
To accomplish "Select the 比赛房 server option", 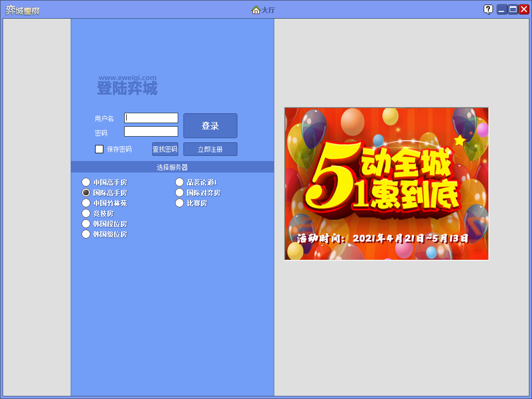I will [180, 203].
